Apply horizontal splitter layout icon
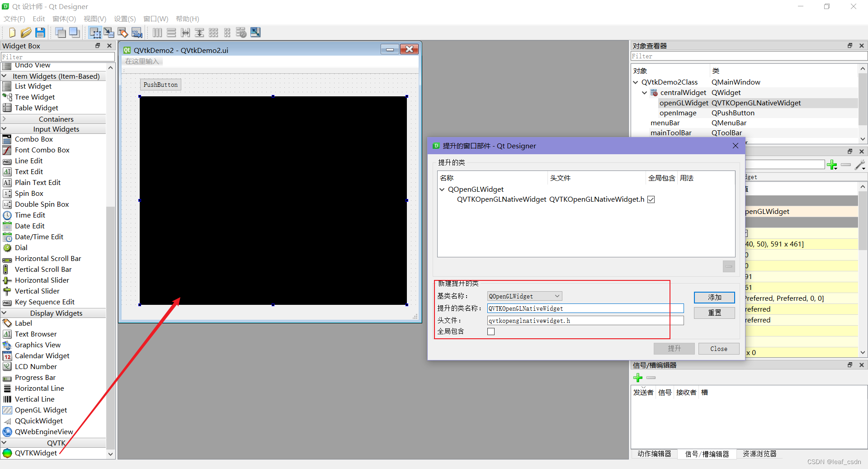Screen dimensions: 868x469 coord(185,33)
